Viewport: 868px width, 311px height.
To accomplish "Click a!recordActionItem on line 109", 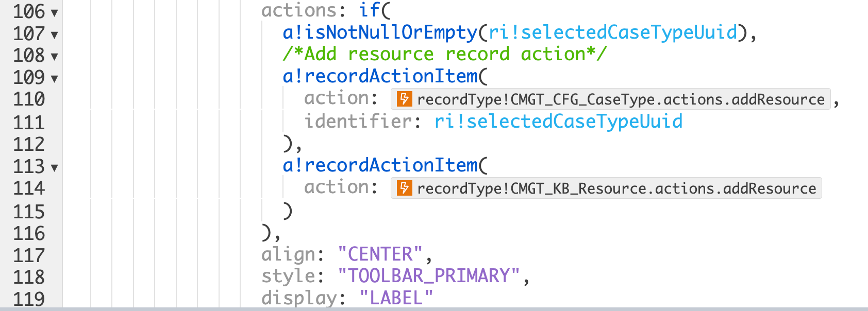I will tap(380, 76).
